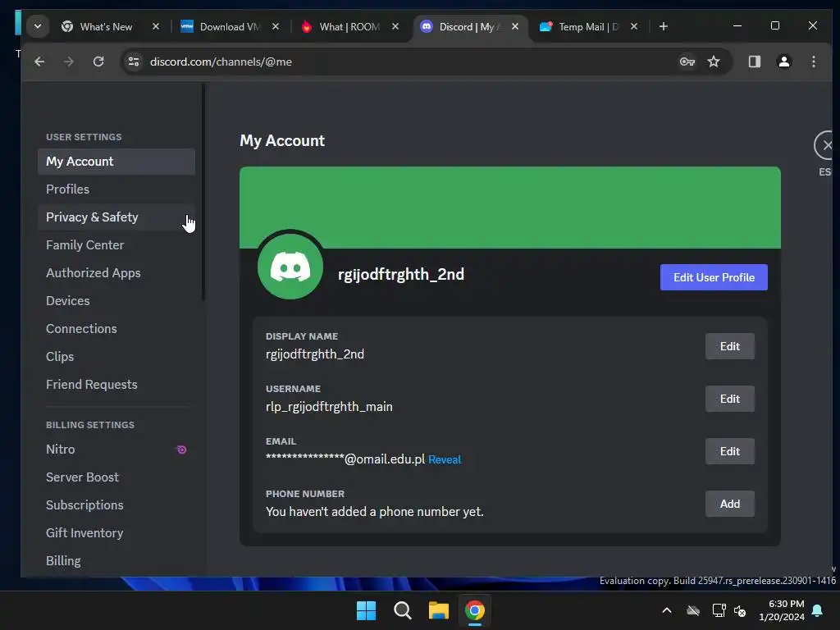Screen dimensions: 840x630
Task: Open Nitro billing settings
Action: [x=116, y=449]
